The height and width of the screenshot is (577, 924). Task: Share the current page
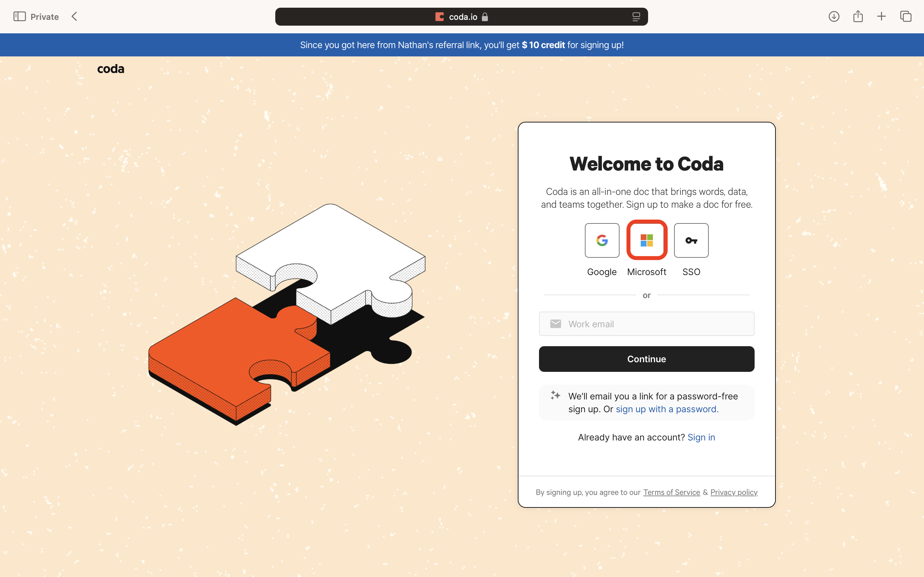coord(858,16)
